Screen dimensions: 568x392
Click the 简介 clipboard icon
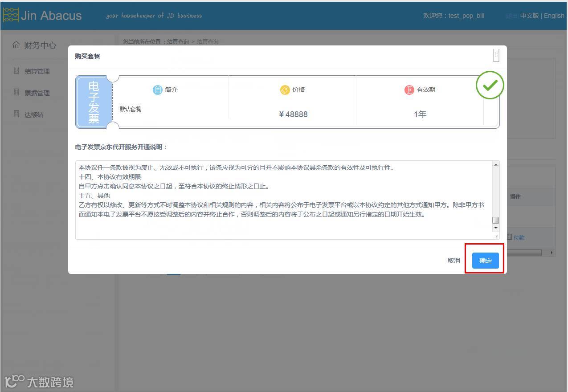(158, 90)
